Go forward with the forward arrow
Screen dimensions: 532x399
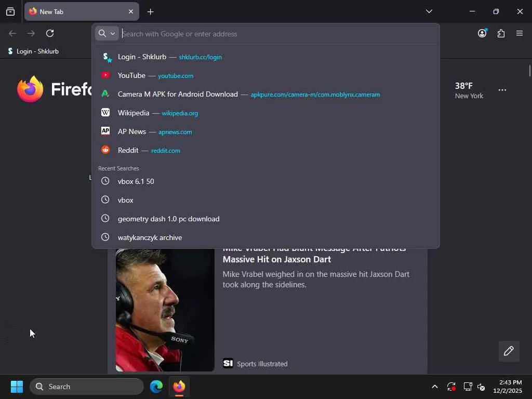(x=31, y=33)
